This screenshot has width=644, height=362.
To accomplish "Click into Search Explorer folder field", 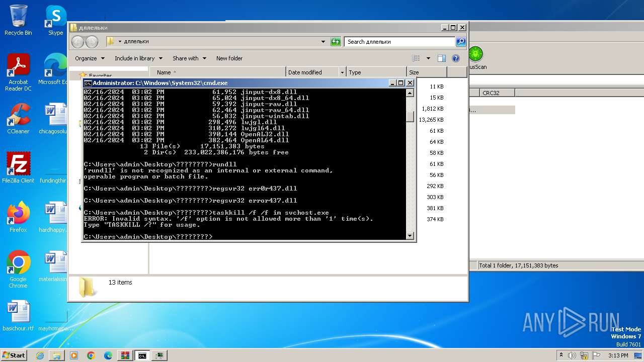I will (x=400, y=42).
